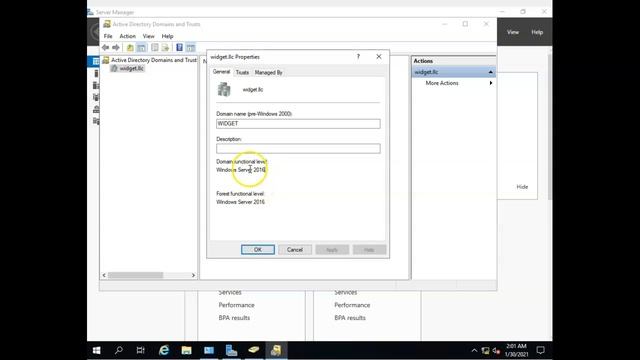
Task: Open Task View from the taskbar
Action: point(141,350)
